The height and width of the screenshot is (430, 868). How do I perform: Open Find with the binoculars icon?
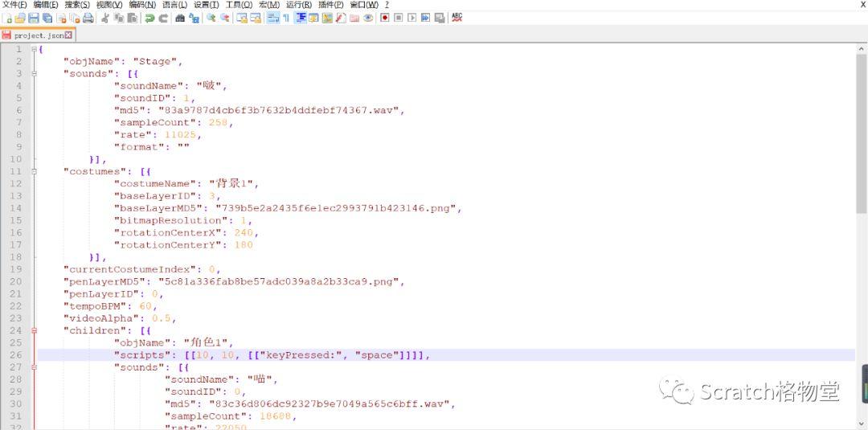tap(180, 18)
